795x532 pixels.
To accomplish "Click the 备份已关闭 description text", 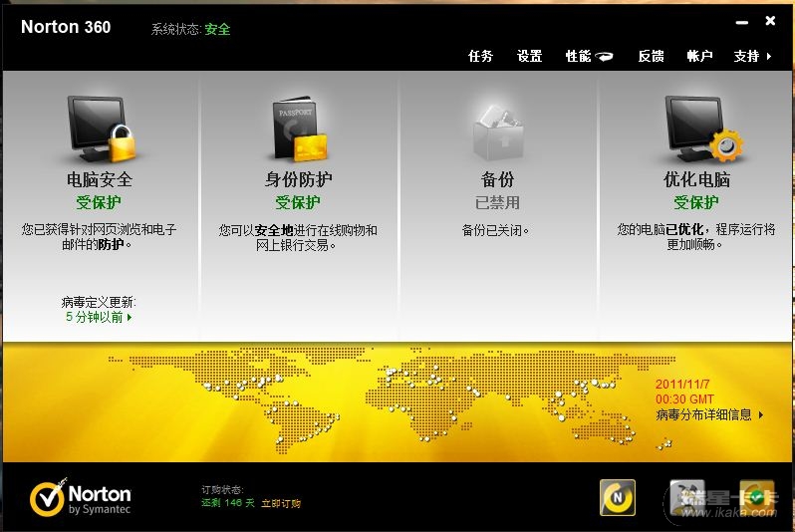I will [495, 231].
